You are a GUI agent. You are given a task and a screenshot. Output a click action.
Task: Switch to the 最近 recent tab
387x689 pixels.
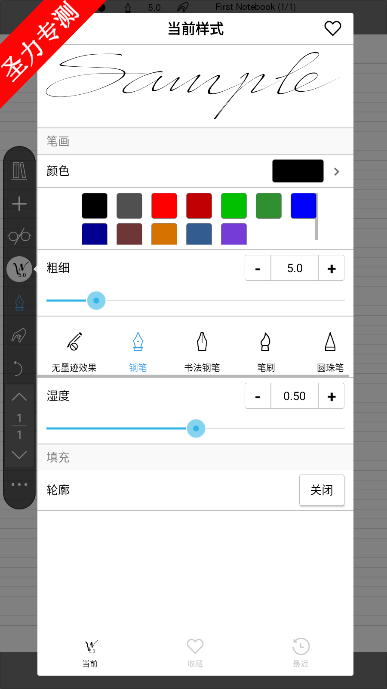(300, 653)
